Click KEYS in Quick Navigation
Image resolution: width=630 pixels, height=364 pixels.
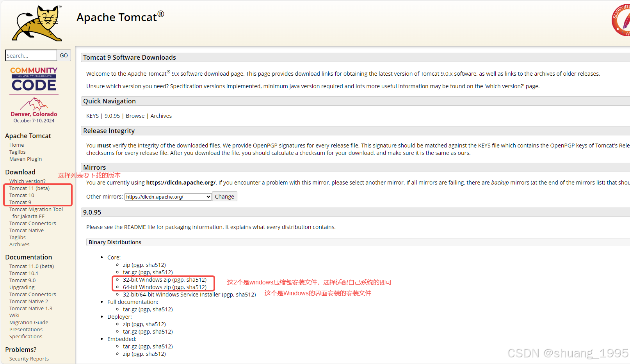pyautogui.click(x=93, y=116)
